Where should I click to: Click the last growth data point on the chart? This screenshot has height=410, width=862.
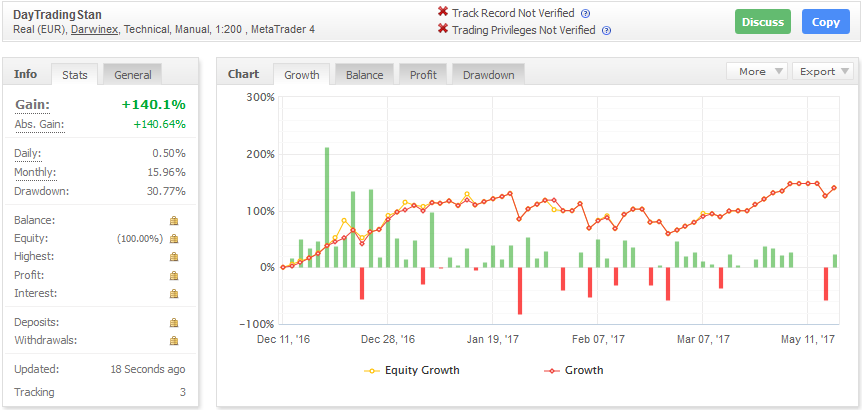click(x=834, y=188)
